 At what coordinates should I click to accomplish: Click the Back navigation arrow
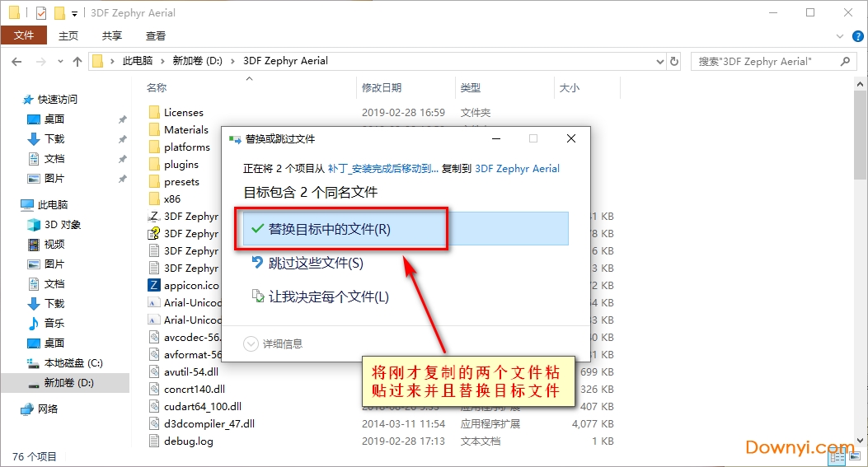[x=17, y=61]
